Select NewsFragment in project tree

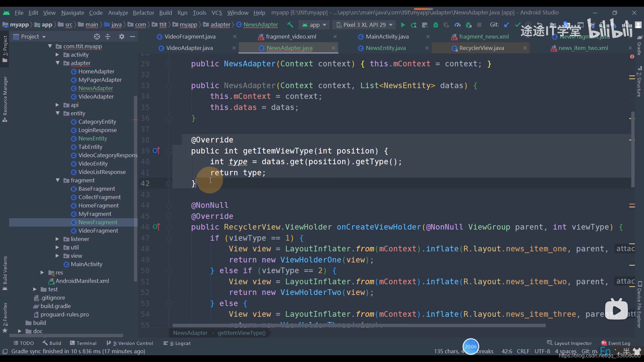tap(98, 222)
